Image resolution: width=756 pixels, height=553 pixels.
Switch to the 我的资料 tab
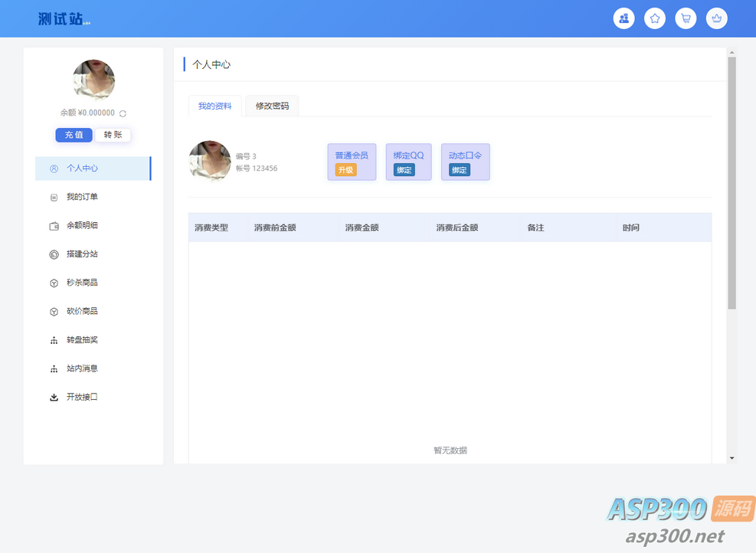click(215, 106)
